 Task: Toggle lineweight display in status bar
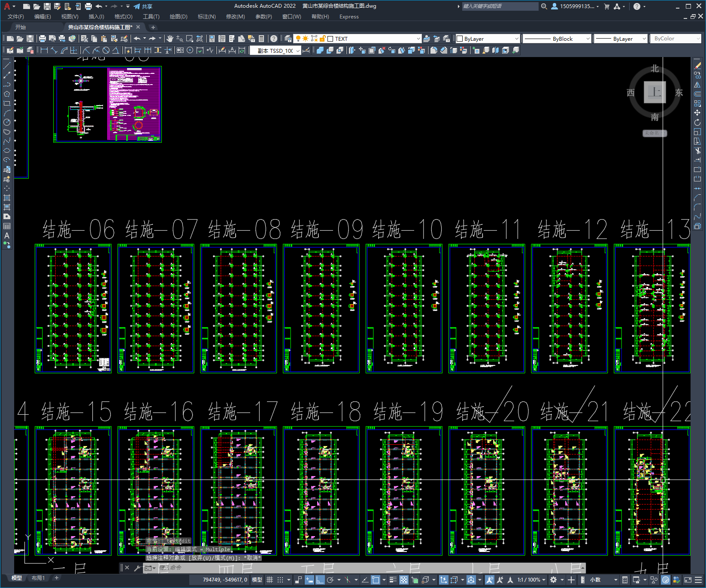393,580
